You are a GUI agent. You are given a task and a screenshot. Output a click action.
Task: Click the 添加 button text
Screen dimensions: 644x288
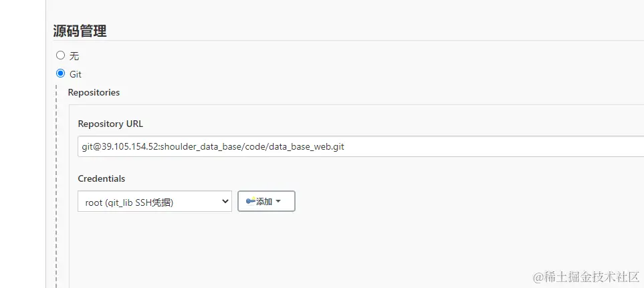click(x=264, y=201)
